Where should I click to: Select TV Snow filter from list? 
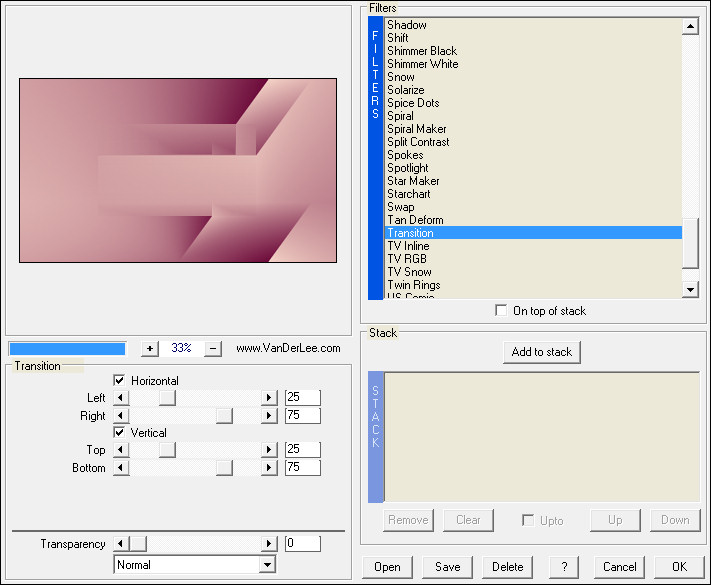click(x=409, y=272)
